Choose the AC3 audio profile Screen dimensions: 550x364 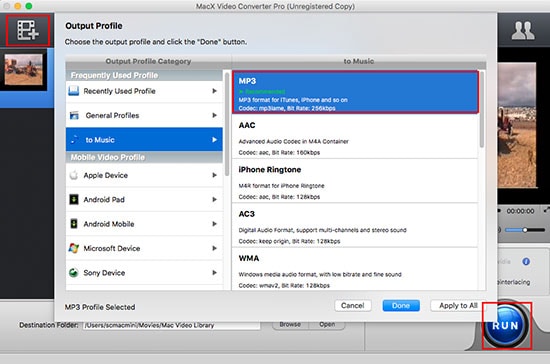tap(355, 225)
